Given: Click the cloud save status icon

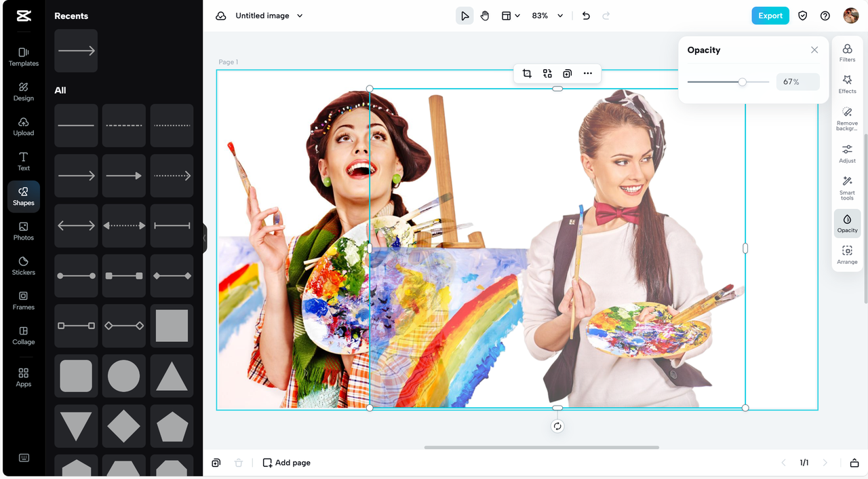Looking at the screenshot, I should pyautogui.click(x=220, y=16).
